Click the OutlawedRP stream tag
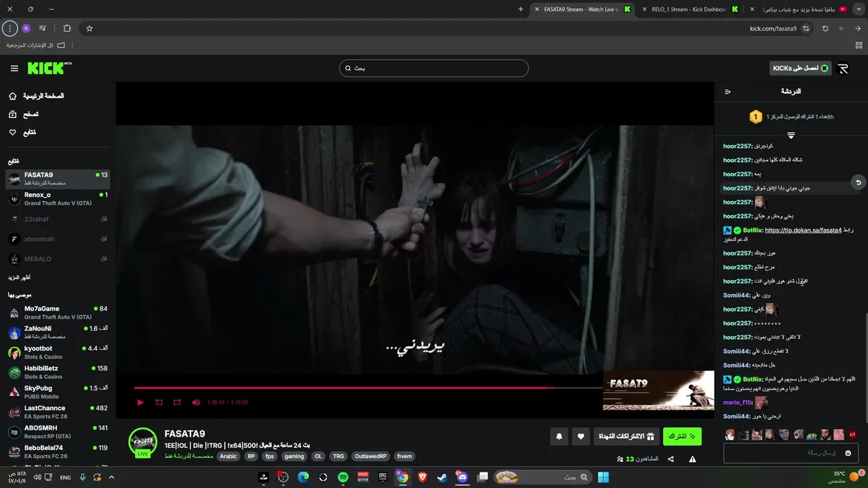 pyautogui.click(x=371, y=456)
